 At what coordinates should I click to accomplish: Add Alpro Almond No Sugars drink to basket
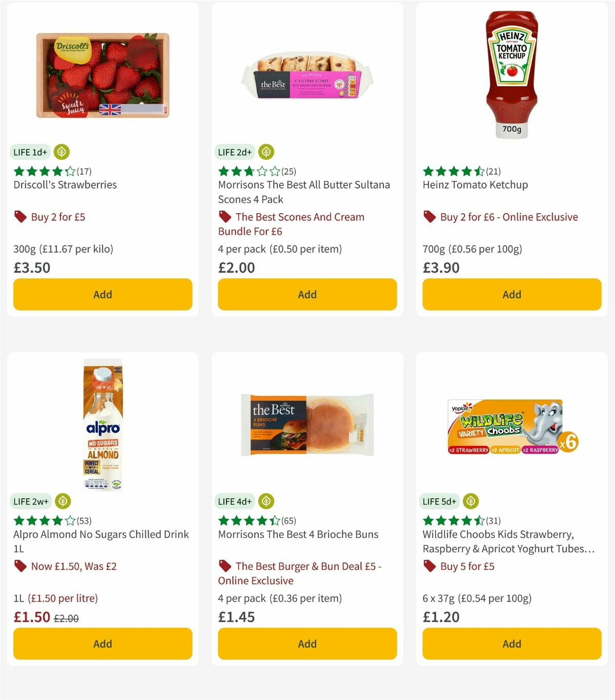click(102, 644)
